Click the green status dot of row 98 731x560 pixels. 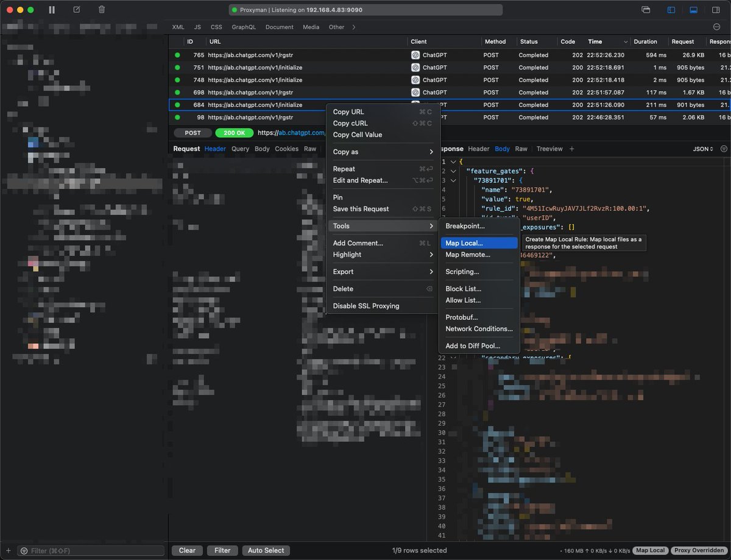[177, 118]
